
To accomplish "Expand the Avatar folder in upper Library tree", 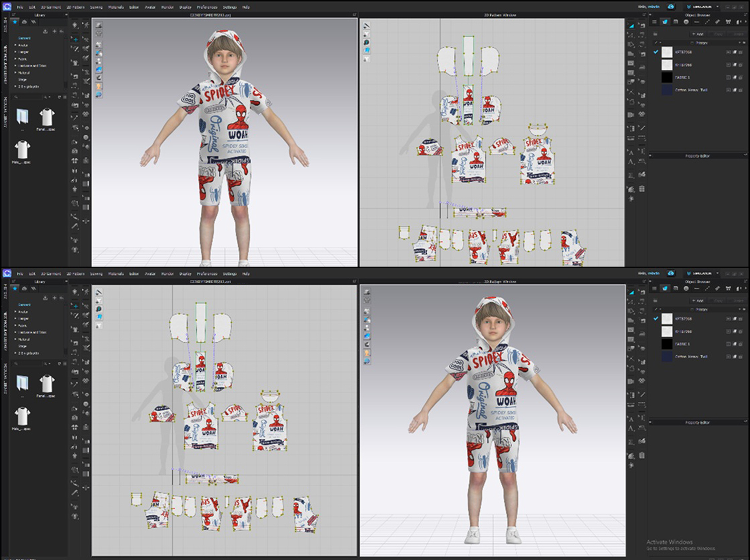I will tap(23, 45).
